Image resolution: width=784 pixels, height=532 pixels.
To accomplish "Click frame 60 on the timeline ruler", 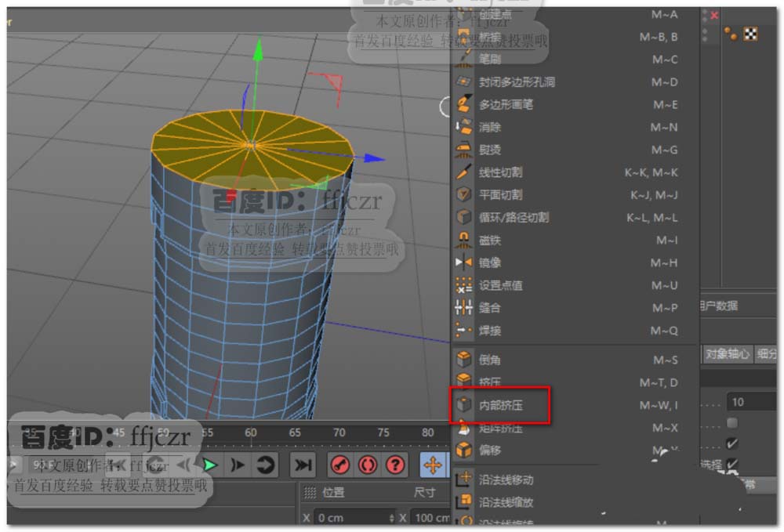I will [x=251, y=432].
